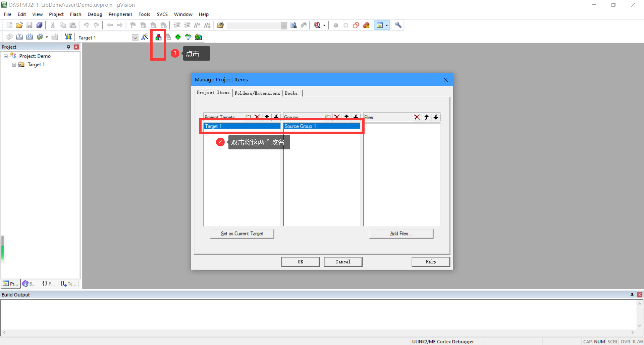Switch to the Folders/Extensions tab
Viewport: 644px width, 345px height.
[257, 93]
